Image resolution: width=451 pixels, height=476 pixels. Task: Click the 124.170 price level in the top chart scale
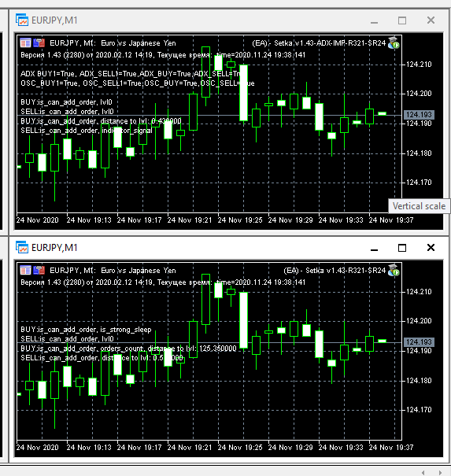point(419,183)
